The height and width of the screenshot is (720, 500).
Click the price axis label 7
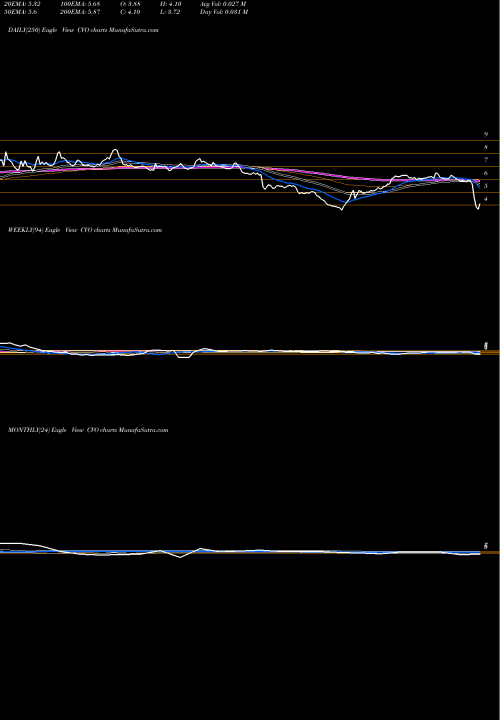click(x=486, y=160)
